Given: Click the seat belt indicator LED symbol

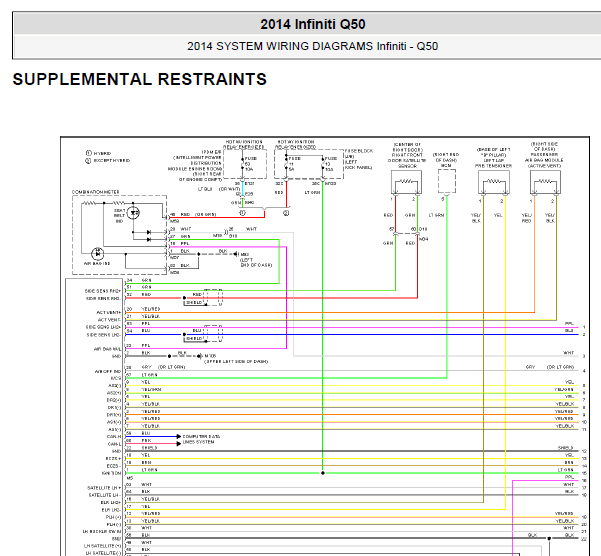Looking at the screenshot, I should pos(133,213).
